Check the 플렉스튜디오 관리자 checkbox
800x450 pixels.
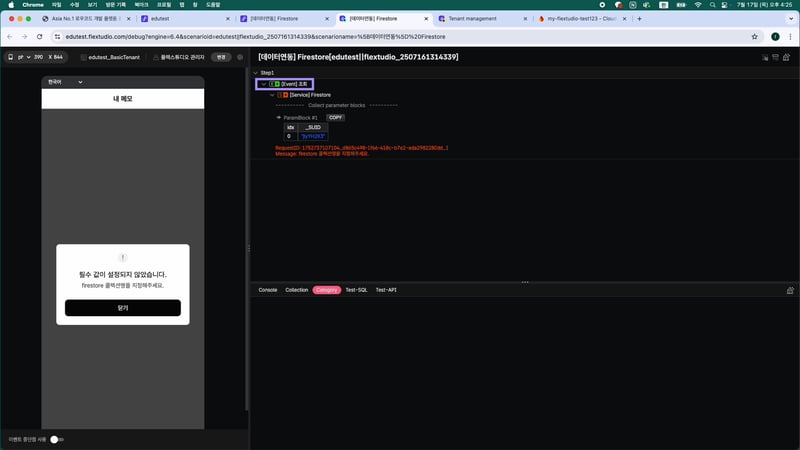pos(157,57)
